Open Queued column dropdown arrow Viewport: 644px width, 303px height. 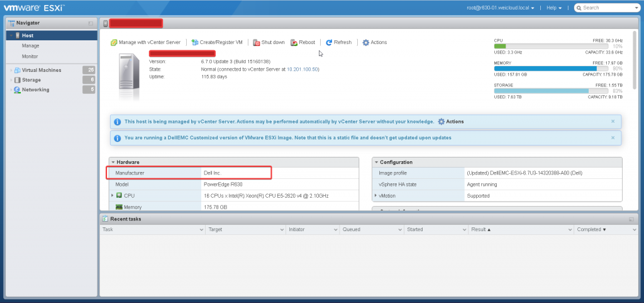tap(399, 229)
